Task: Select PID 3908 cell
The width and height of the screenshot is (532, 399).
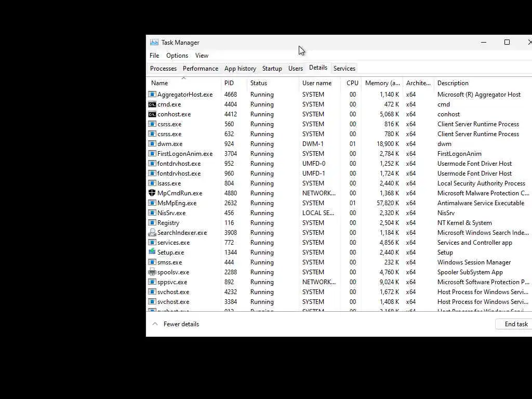Action: 230,232
